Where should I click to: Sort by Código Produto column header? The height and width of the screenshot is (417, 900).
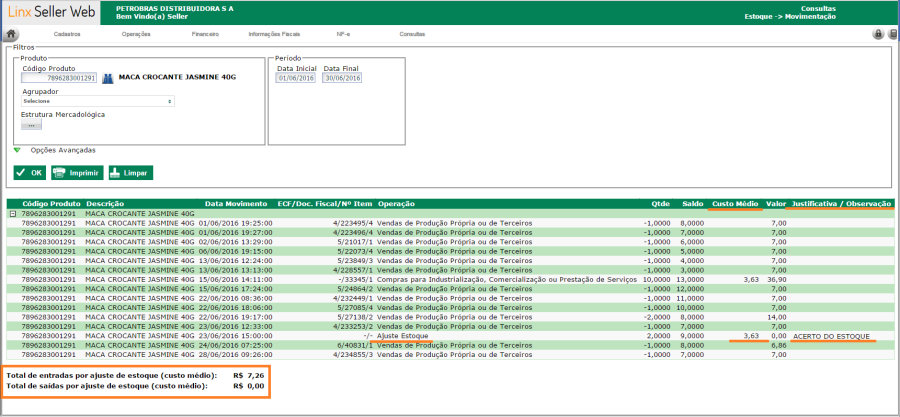(52, 204)
